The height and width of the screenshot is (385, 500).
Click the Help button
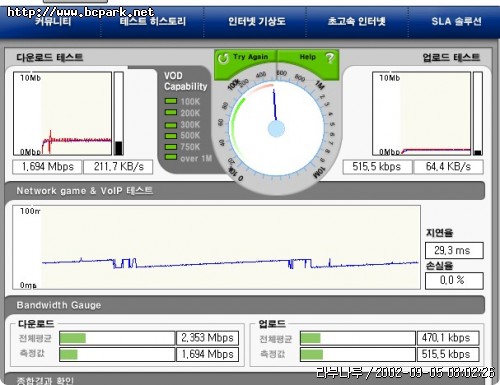308,57
